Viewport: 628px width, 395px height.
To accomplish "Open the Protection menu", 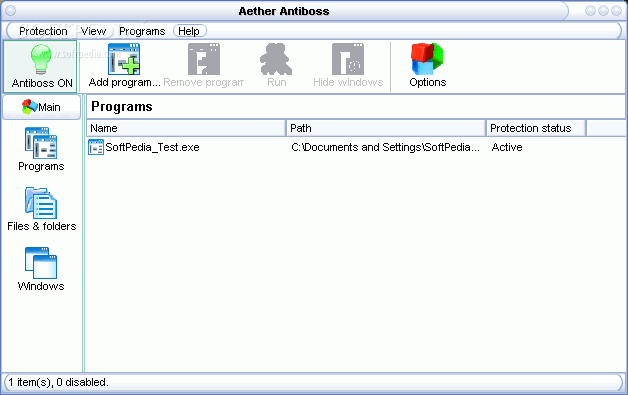I will [43, 31].
